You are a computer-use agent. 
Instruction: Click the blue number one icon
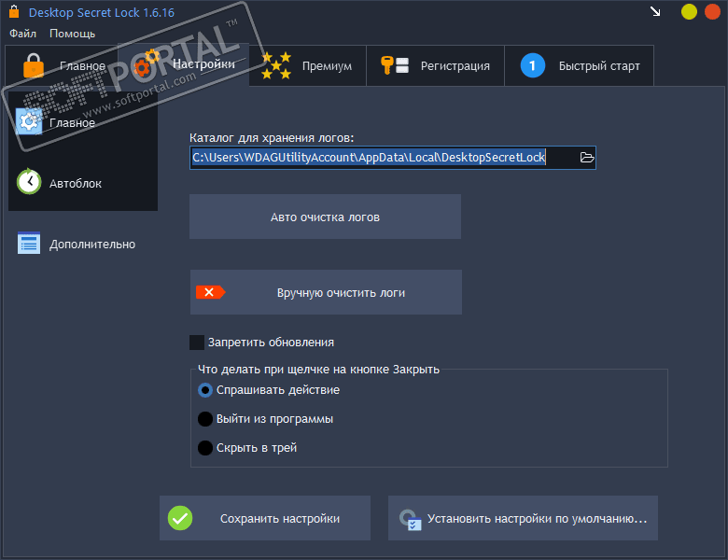coord(533,65)
